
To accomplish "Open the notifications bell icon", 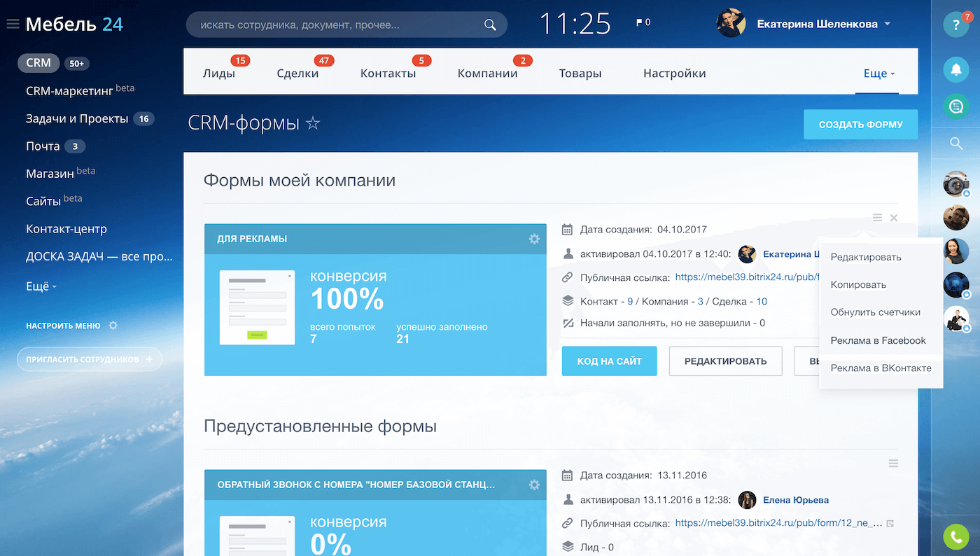I will [955, 69].
